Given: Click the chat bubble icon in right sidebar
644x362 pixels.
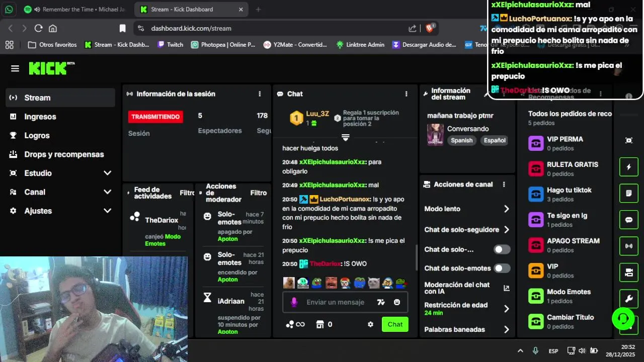Looking at the screenshot, I should click(629, 220).
